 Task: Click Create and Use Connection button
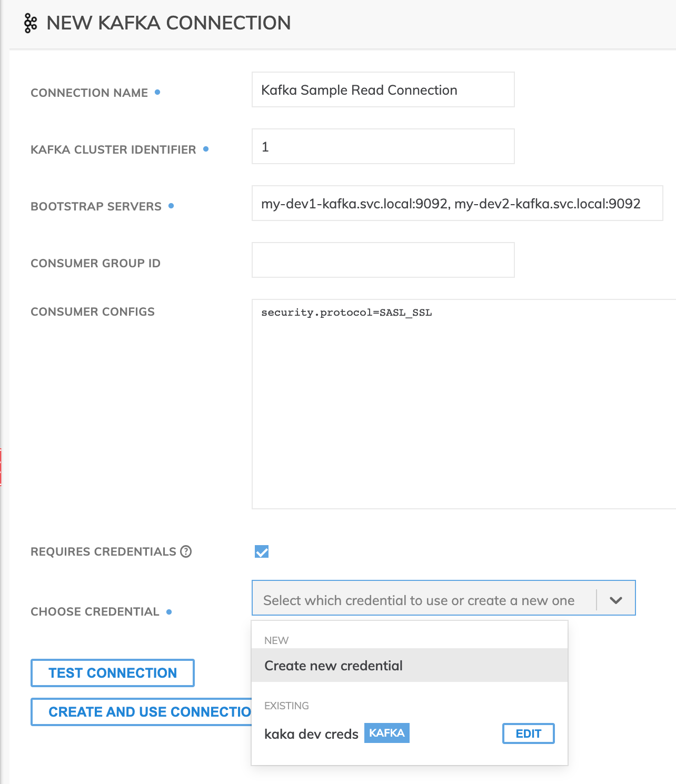[x=142, y=712]
